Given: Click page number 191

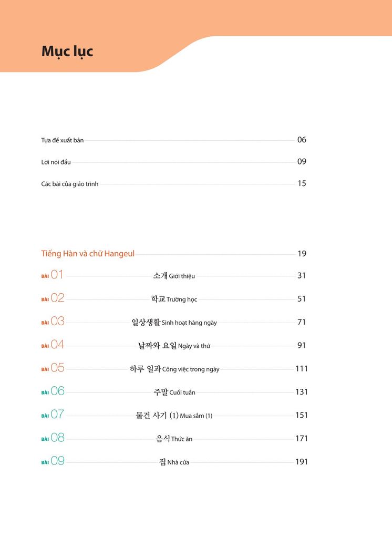Looking at the screenshot, I should pos(301,462).
